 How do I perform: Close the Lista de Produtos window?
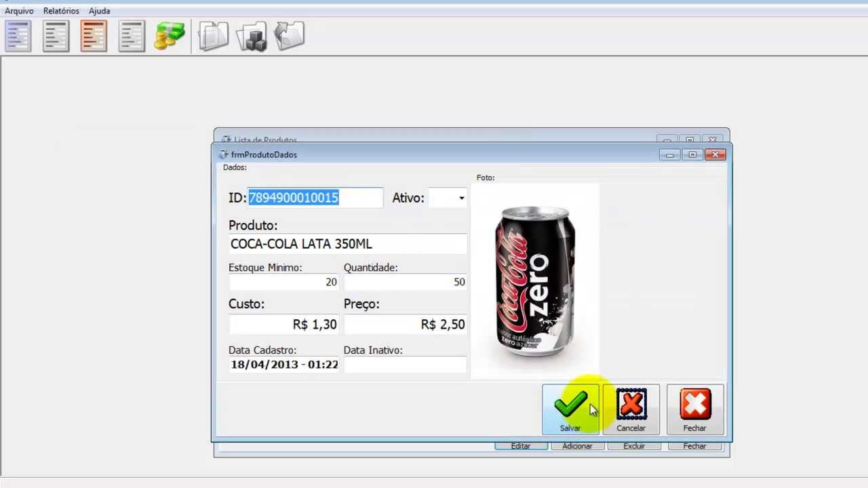(x=713, y=139)
